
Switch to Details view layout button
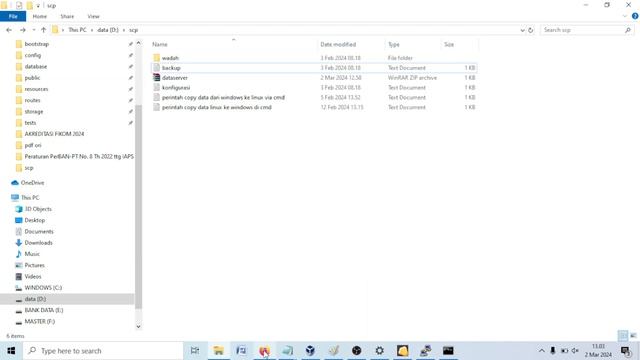623,336
